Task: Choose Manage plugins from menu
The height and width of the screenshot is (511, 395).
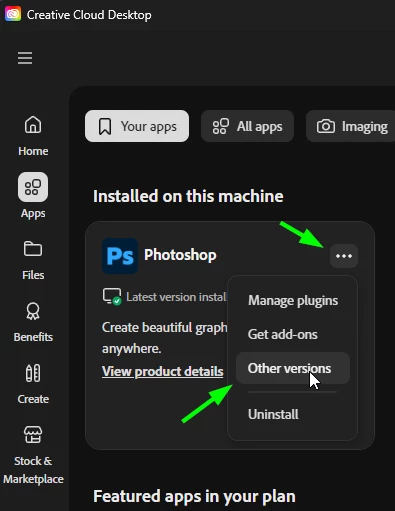Action: click(x=293, y=300)
